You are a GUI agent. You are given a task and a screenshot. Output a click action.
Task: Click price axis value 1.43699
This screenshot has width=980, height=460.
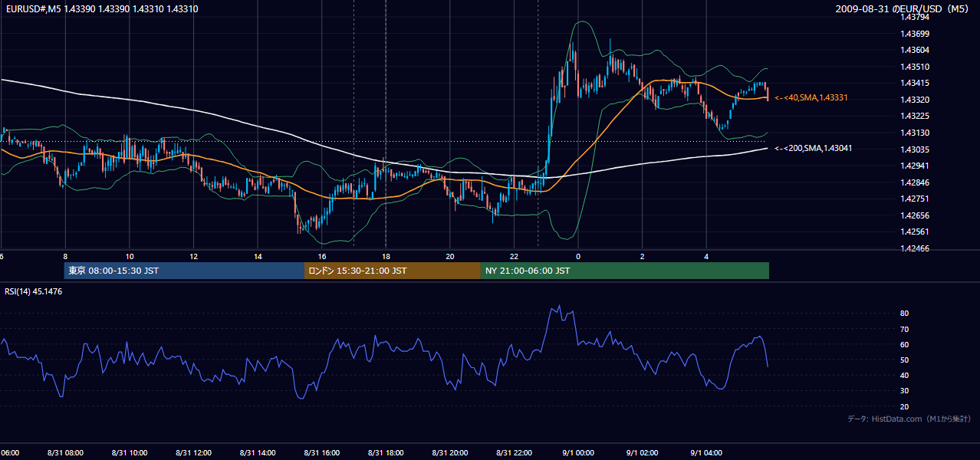point(914,34)
